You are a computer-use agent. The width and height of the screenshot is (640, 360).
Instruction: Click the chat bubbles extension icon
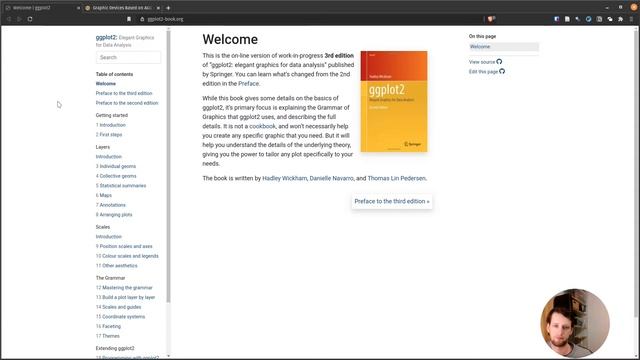click(x=610, y=19)
